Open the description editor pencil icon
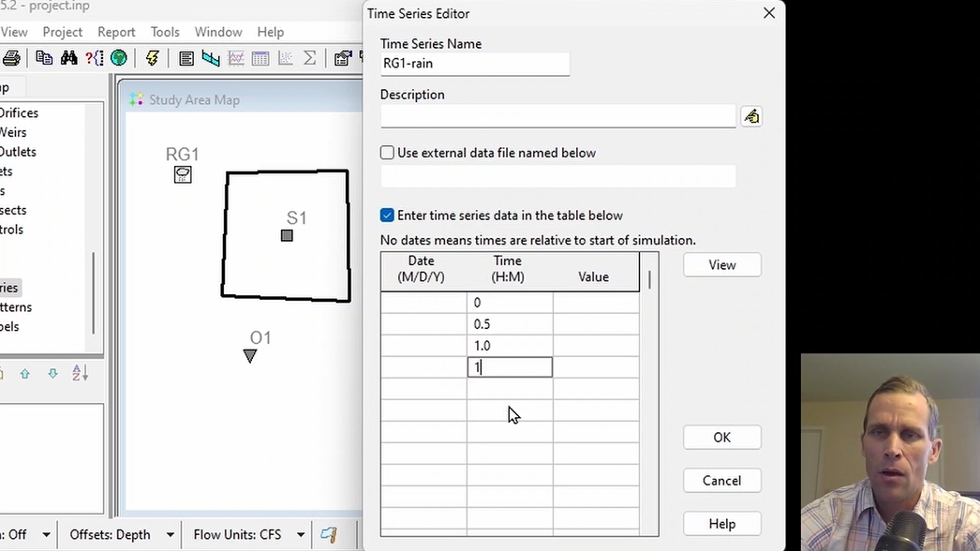Screen dimensions: 980x551 (x=751, y=116)
